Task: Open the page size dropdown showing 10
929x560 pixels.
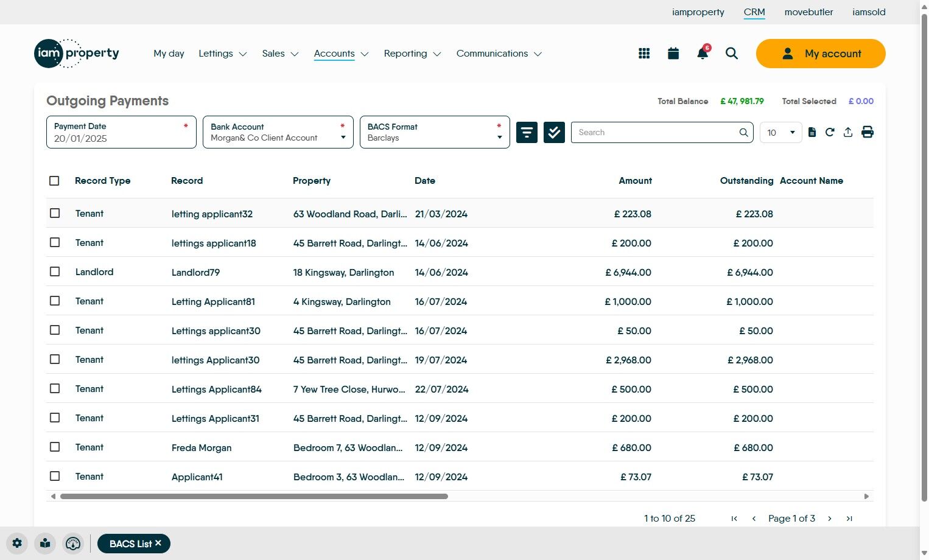Action: [x=780, y=132]
